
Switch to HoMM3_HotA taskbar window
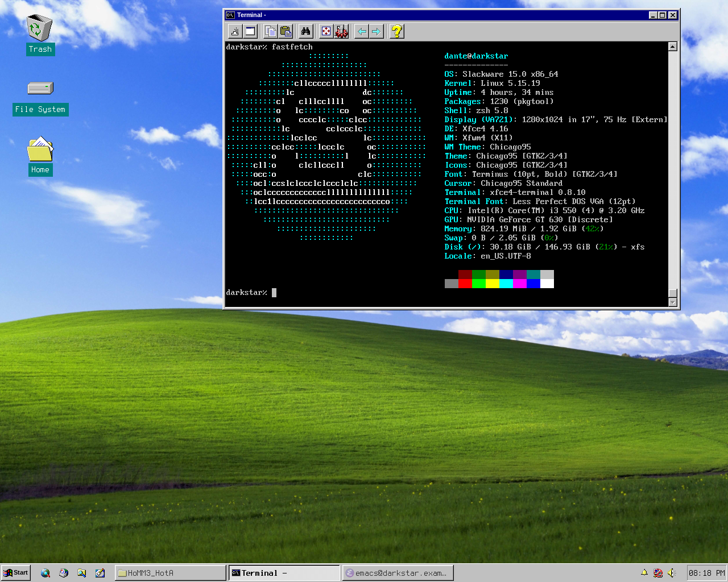click(170, 573)
